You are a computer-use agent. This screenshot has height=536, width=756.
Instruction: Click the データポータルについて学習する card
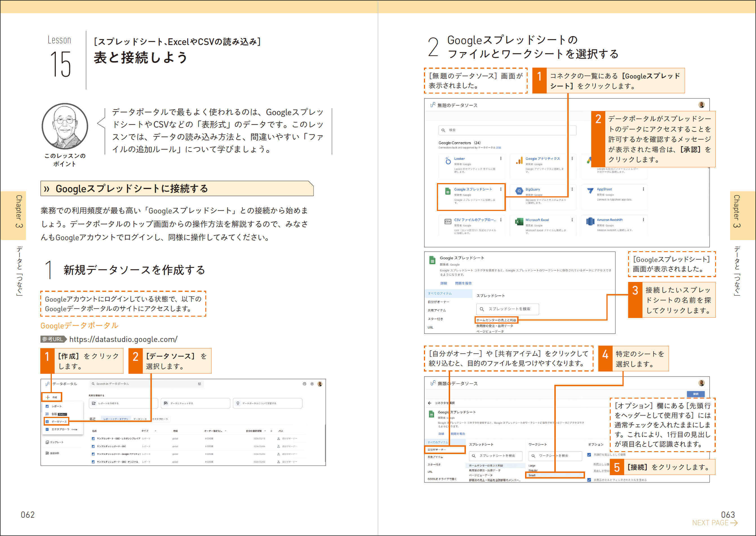tap(267, 403)
